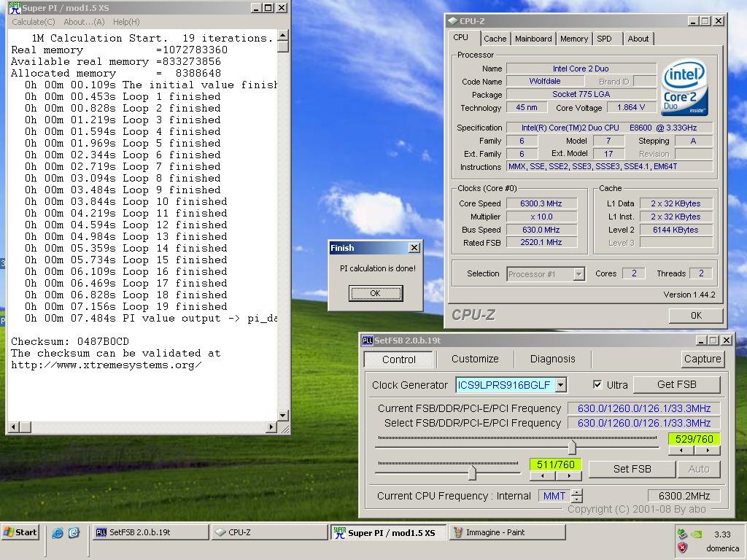The height and width of the screenshot is (560, 747).
Task: Switch to the Cache tab in CPU-Z
Action: point(495,39)
